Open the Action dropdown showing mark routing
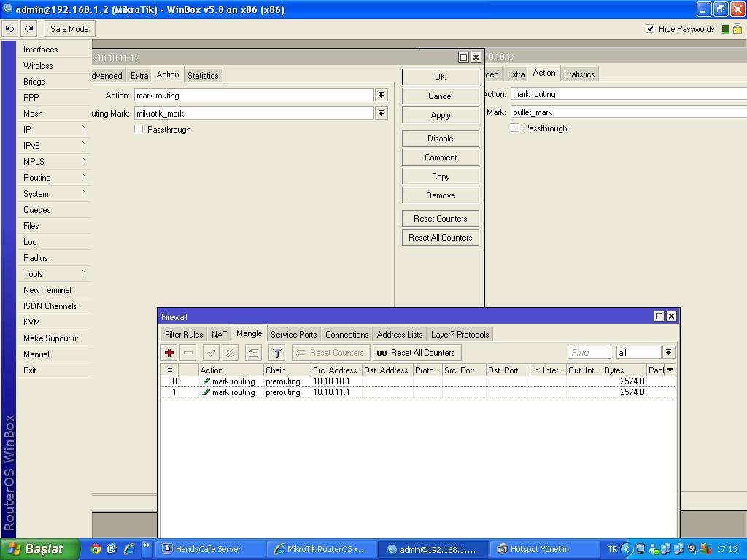Viewport: 747px width, 560px height. coord(381,96)
